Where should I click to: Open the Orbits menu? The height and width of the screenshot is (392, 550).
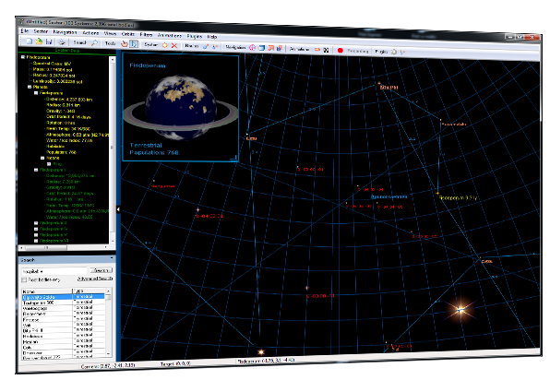128,34
